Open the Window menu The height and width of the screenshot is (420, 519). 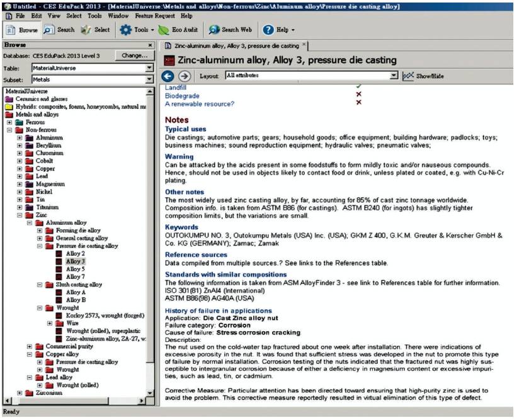click(x=118, y=16)
